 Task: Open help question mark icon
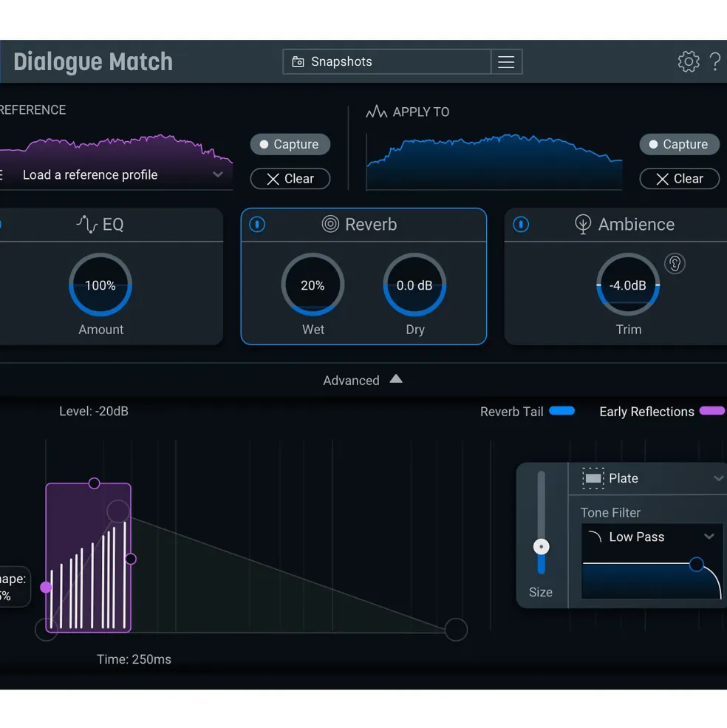click(x=715, y=61)
